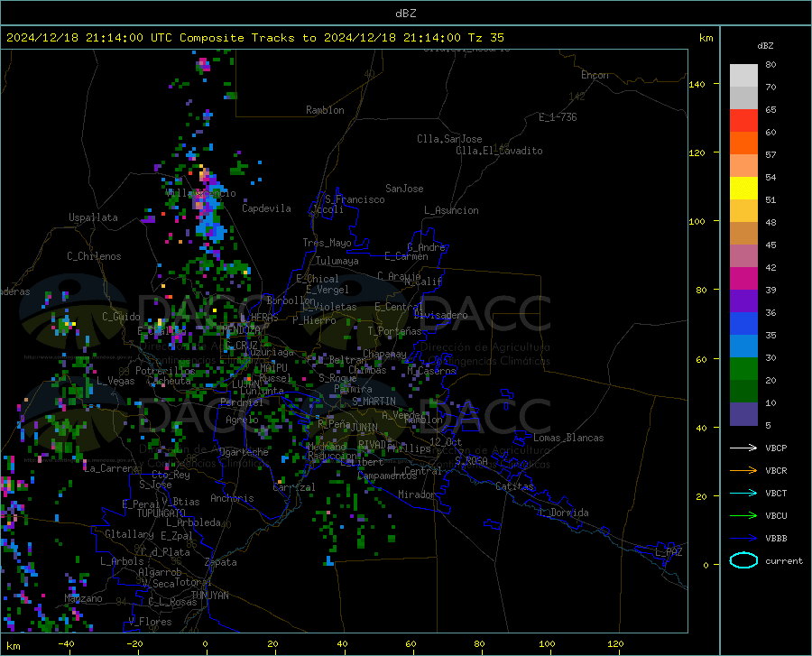The width and height of the screenshot is (812, 656).
Task: Click the L_Vegas label
Action: 115,381
